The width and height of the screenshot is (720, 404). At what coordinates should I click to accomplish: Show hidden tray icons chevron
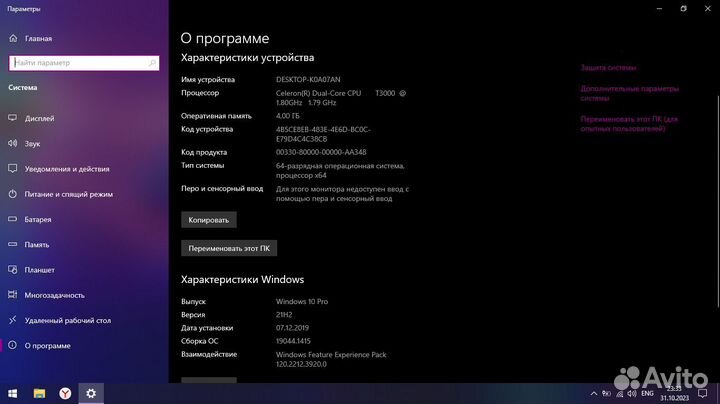pyautogui.click(x=594, y=394)
